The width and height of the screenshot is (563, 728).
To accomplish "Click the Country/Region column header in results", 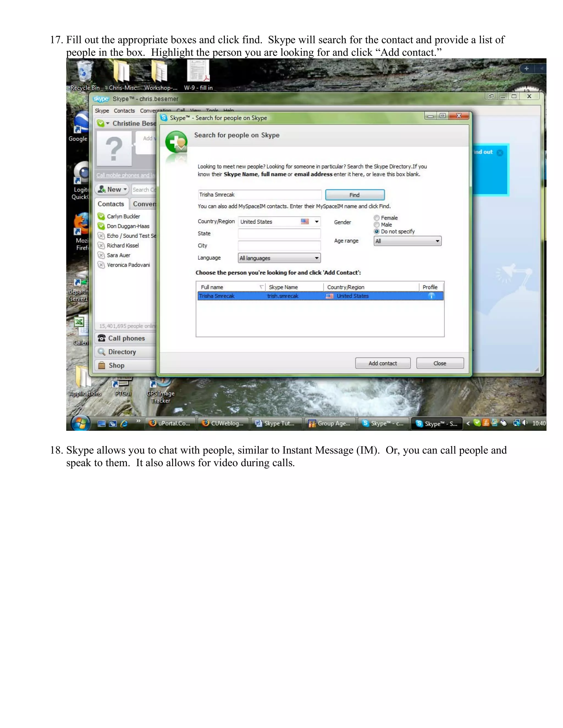I will coord(371,287).
